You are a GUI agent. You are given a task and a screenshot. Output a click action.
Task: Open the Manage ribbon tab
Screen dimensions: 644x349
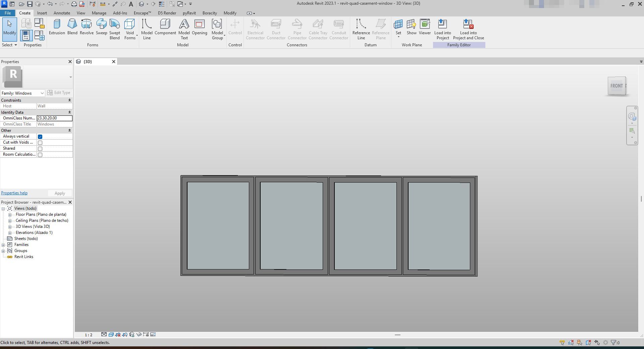point(99,13)
